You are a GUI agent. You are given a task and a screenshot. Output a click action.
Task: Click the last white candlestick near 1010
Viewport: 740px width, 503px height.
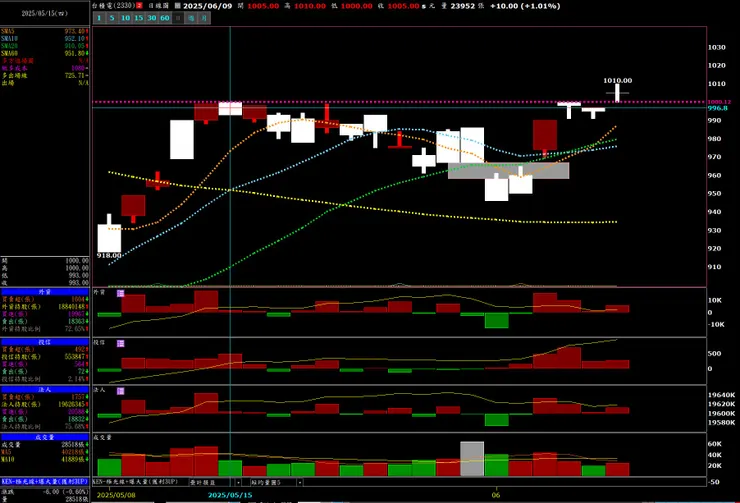617,93
